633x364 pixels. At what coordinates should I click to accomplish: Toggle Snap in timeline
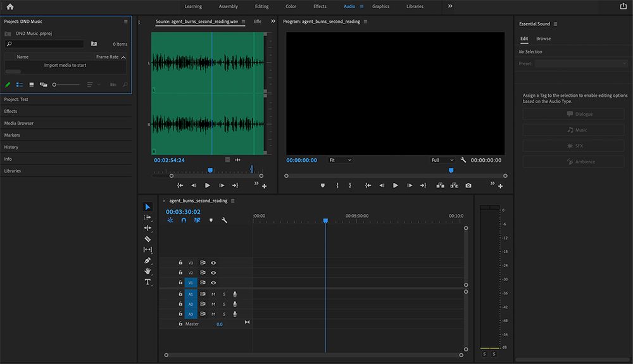click(x=184, y=220)
